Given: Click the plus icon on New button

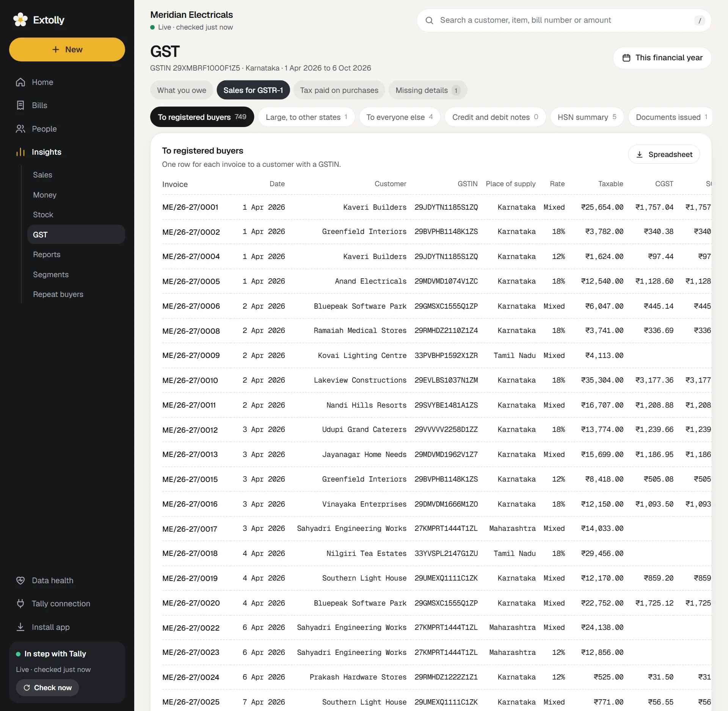Looking at the screenshot, I should click(x=56, y=49).
